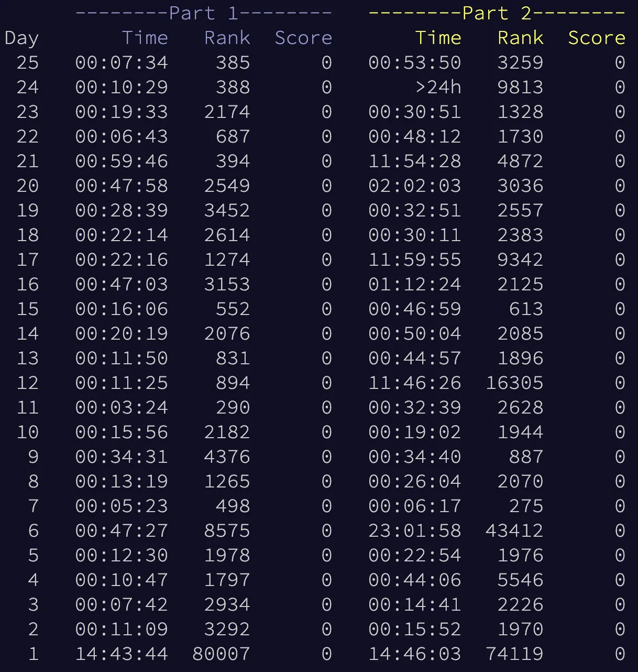Image resolution: width=638 pixels, height=672 pixels.
Task: Select the rank 80007 for day 1
Action: [219, 654]
